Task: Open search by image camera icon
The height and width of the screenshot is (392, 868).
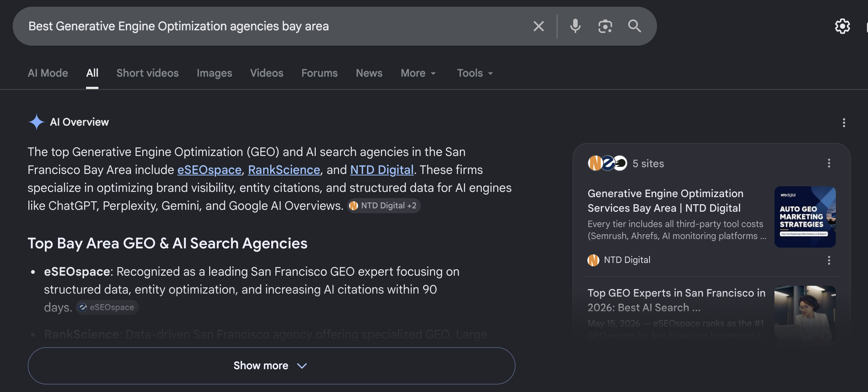Action: (605, 26)
